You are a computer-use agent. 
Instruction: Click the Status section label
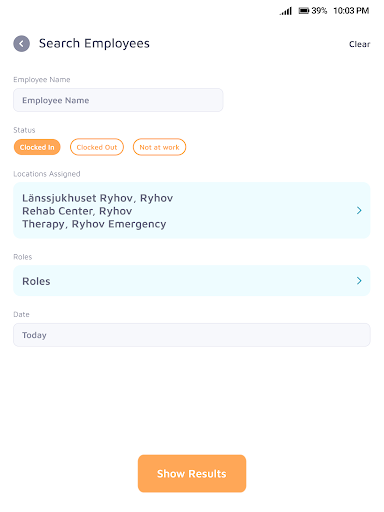[24, 130]
